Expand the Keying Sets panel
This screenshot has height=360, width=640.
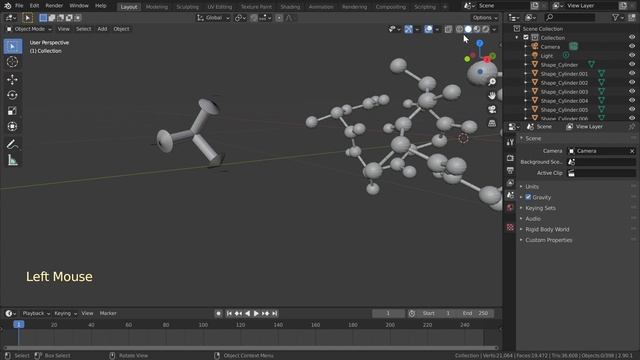[x=540, y=208]
